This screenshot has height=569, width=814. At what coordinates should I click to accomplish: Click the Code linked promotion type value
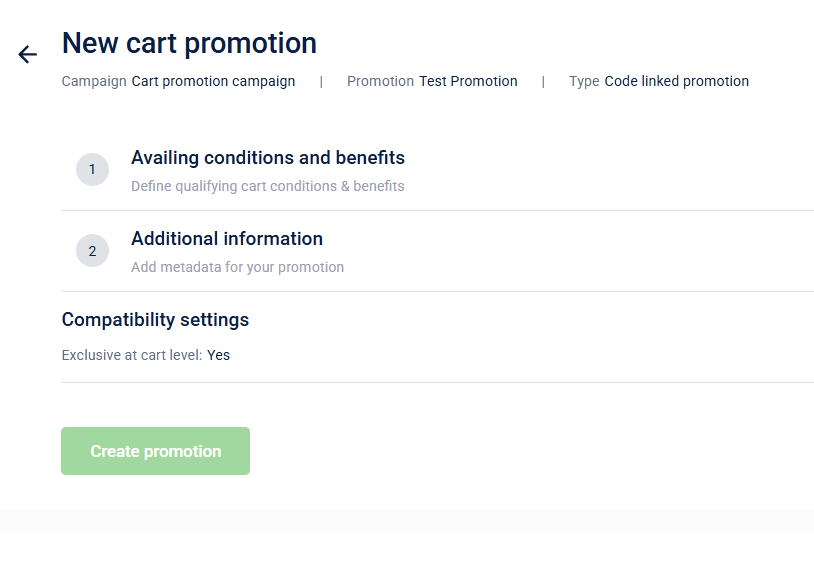click(x=676, y=82)
